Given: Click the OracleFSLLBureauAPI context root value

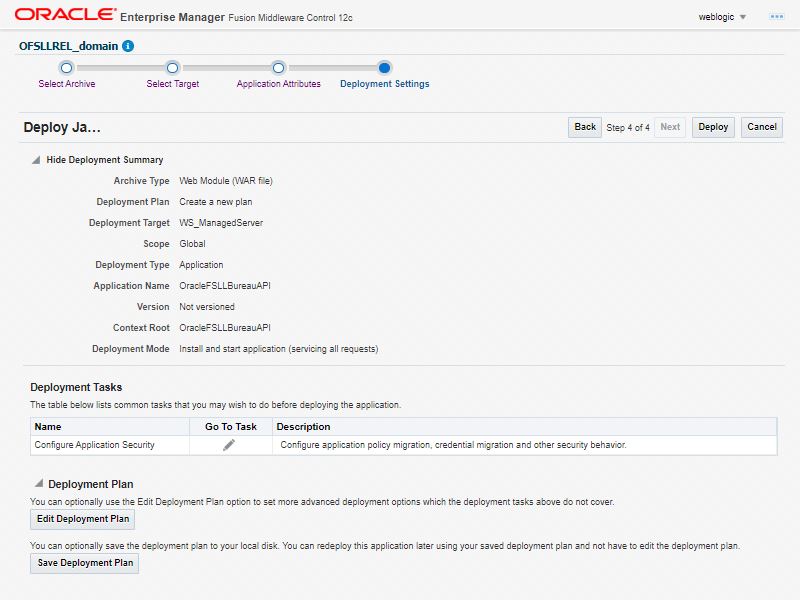Looking at the screenshot, I should point(224,328).
